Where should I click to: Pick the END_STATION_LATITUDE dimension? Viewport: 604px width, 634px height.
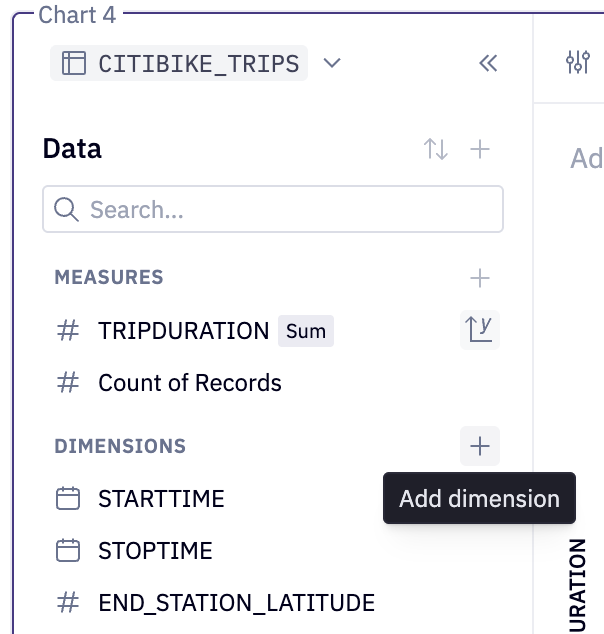tap(237, 602)
